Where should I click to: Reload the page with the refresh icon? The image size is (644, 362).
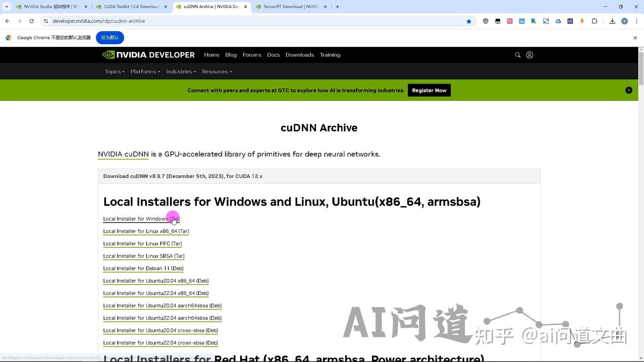(x=31, y=21)
